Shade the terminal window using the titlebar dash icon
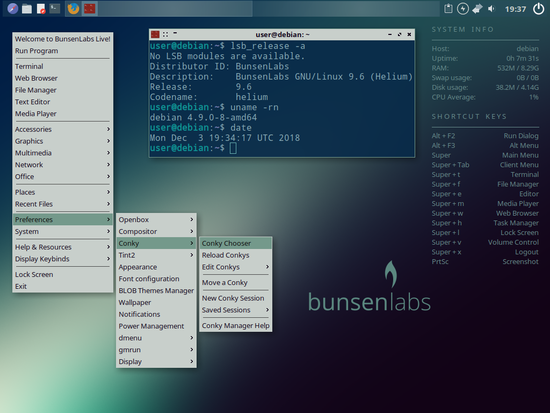 (x=175, y=33)
